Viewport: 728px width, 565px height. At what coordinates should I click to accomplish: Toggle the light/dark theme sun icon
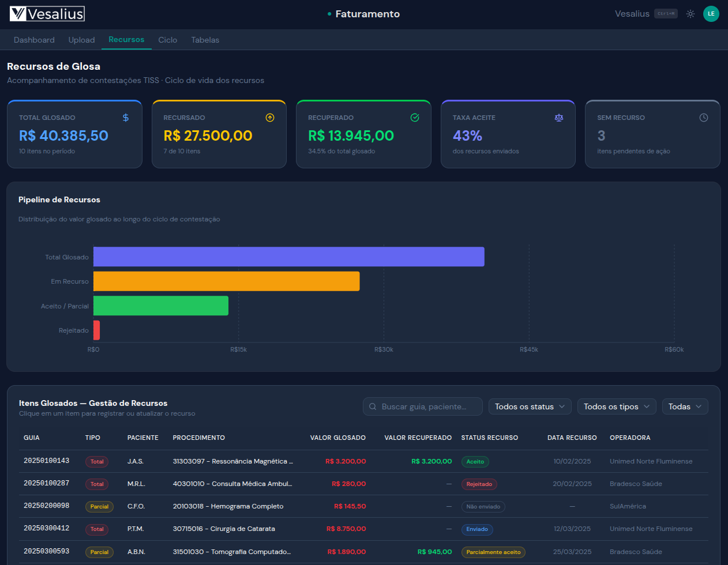click(690, 14)
